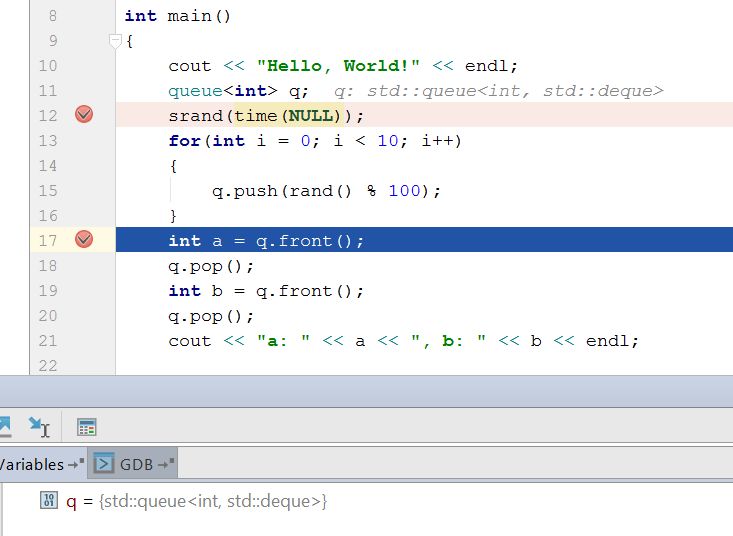Viewport: 733px width, 536px height.
Task: Click 'q.pop();' on line 20
Action: click(x=211, y=316)
